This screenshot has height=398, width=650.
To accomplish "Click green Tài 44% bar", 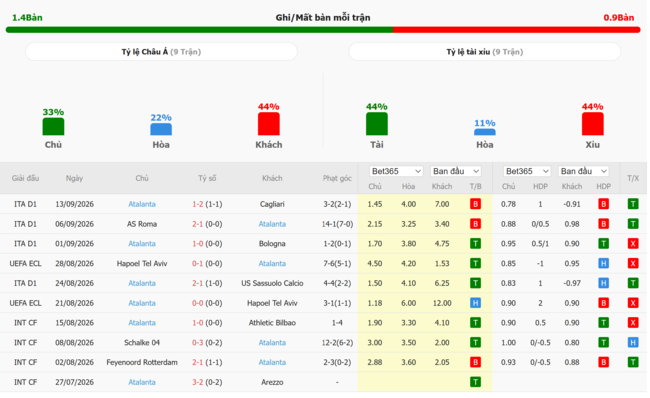I will (x=377, y=124).
